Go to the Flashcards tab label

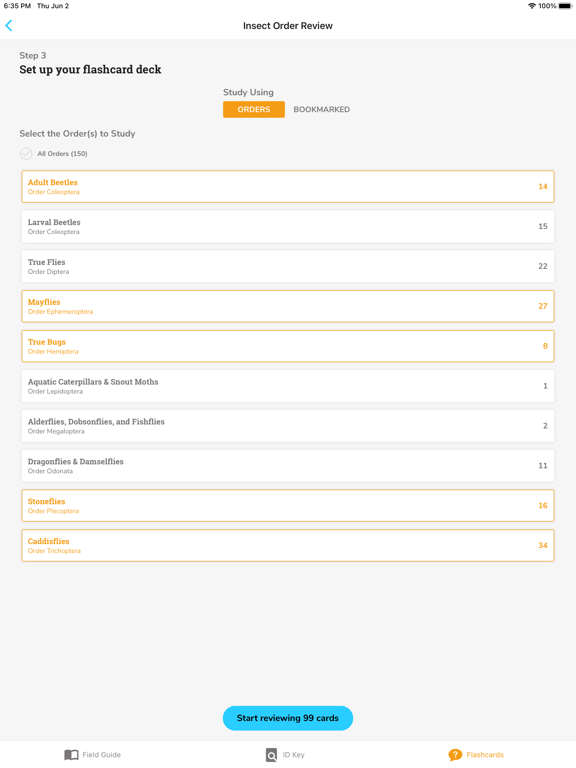coord(485,755)
